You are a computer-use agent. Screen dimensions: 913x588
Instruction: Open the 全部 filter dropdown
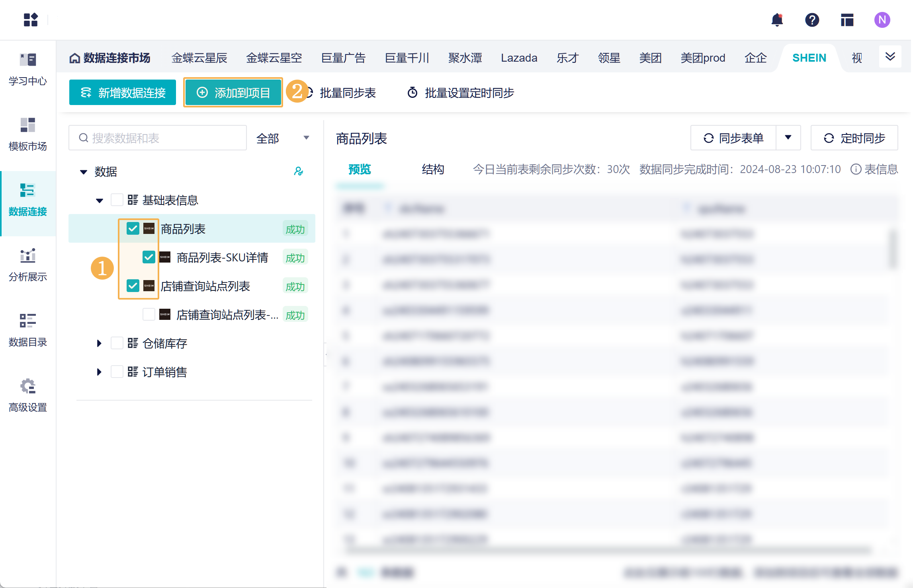click(x=282, y=138)
